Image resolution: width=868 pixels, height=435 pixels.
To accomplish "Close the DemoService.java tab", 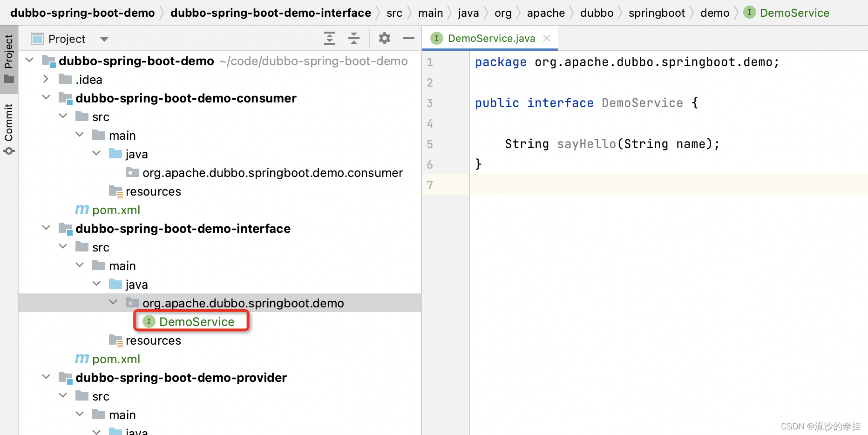I will [x=546, y=38].
